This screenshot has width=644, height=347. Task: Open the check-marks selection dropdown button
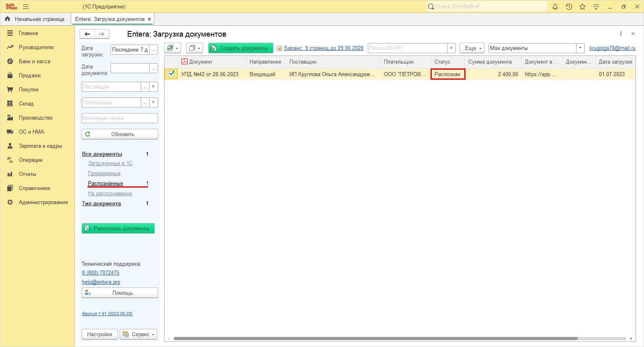point(172,48)
